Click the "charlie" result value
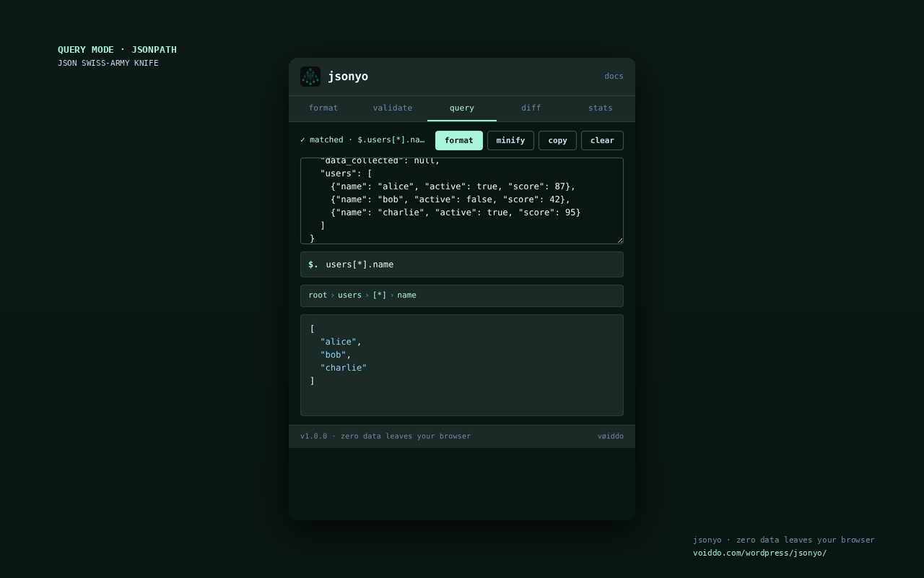 tap(344, 368)
